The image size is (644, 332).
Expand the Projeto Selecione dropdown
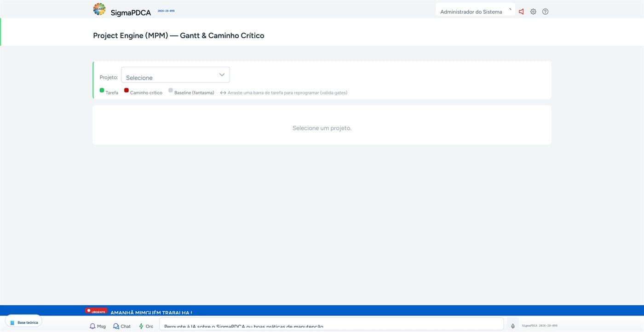175,75
